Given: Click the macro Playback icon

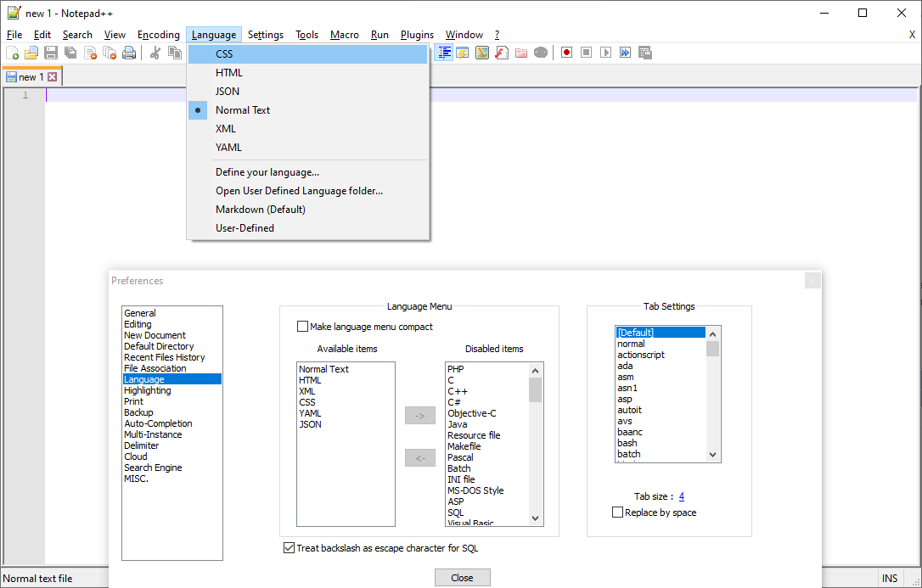Looking at the screenshot, I should [x=605, y=53].
